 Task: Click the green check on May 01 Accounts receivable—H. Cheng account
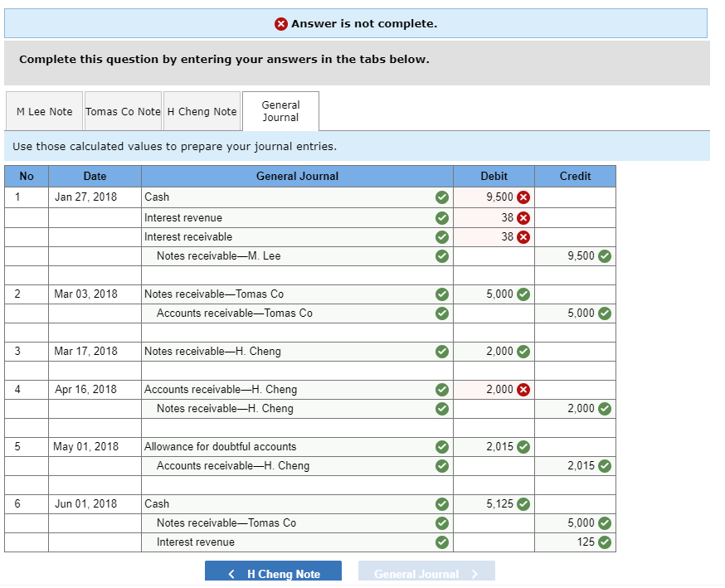pos(442,466)
